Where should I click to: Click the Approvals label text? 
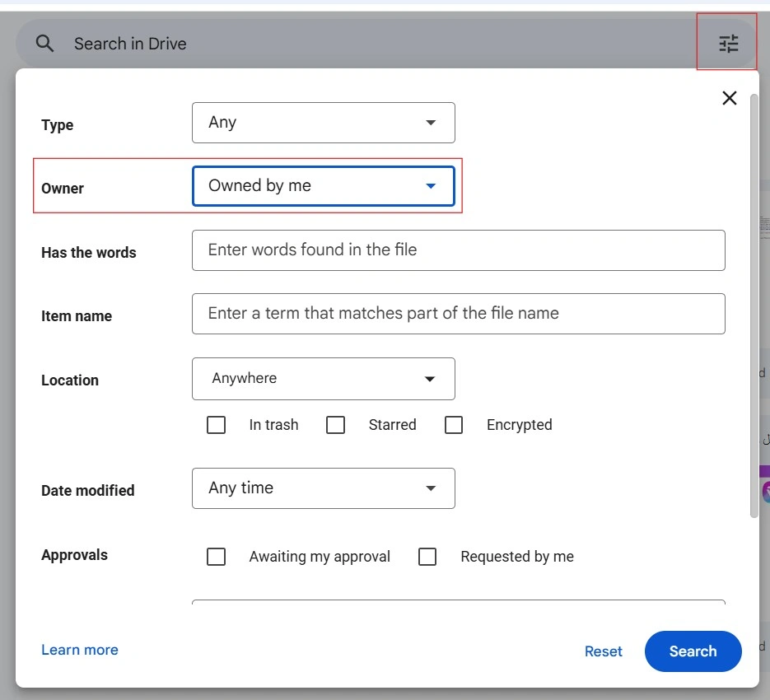pyautogui.click(x=74, y=554)
